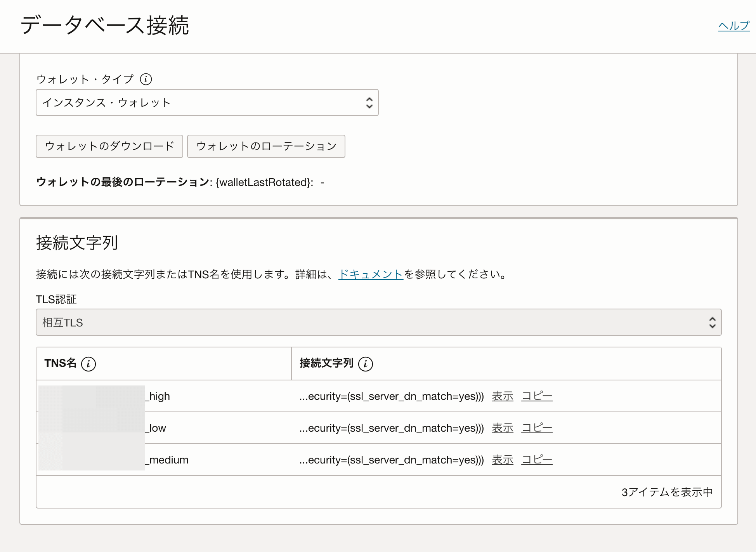Open the ドキュメント link
The height and width of the screenshot is (552, 756).
(x=371, y=274)
